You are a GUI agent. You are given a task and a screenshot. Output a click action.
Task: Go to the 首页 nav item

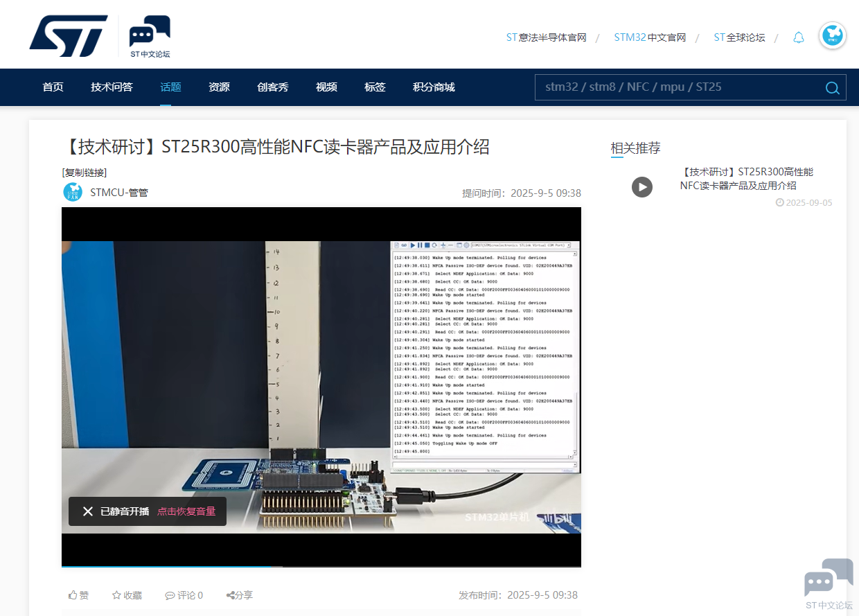pos(53,87)
